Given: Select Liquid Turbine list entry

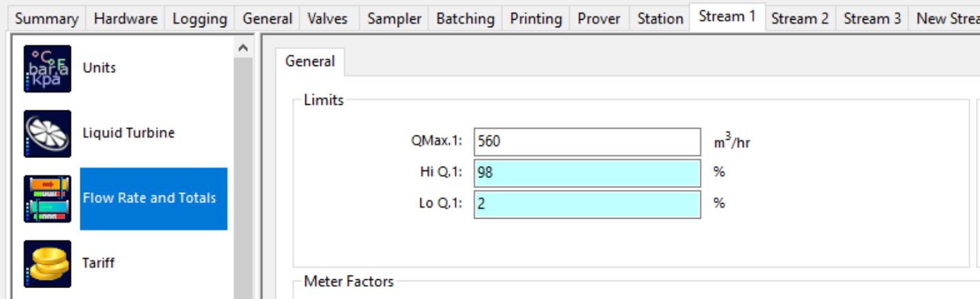Looking at the screenshot, I should [x=129, y=133].
